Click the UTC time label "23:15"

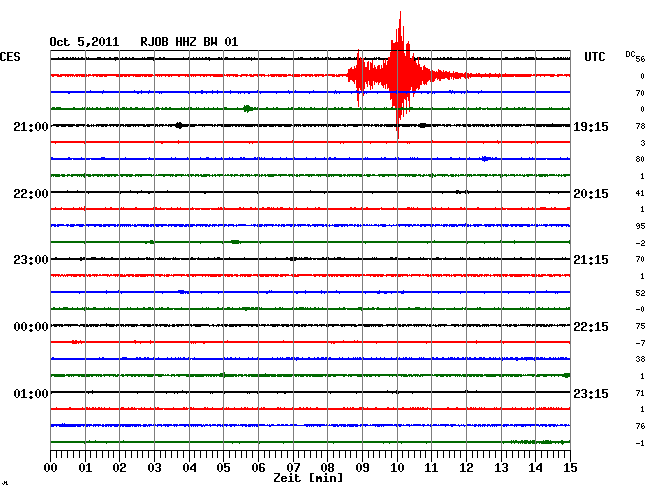click(591, 393)
